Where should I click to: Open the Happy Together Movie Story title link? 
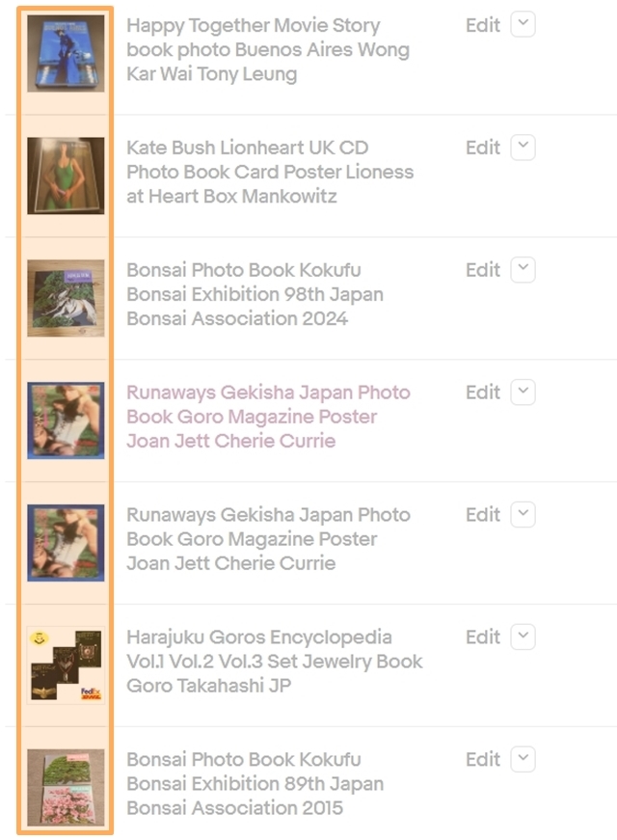(268, 49)
